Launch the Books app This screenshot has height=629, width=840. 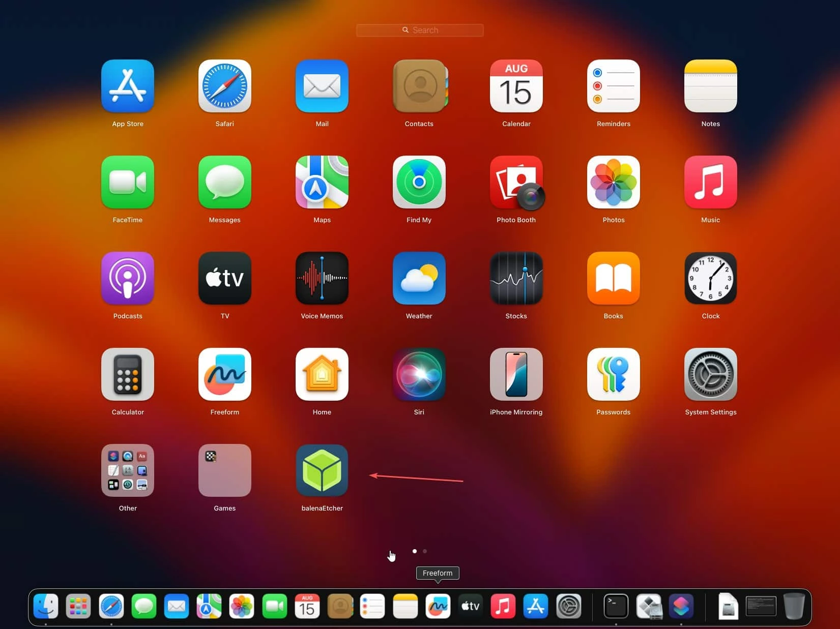[x=614, y=278]
